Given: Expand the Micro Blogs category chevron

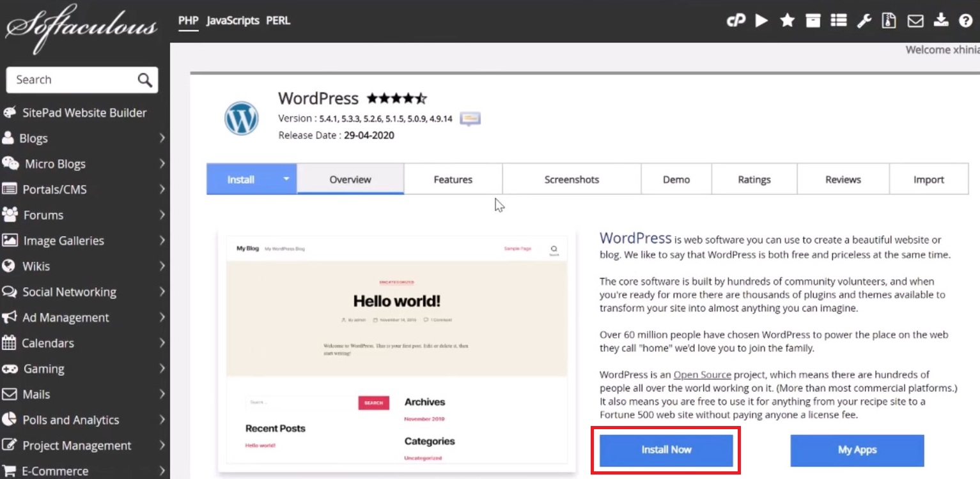Looking at the screenshot, I should (x=162, y=163).
